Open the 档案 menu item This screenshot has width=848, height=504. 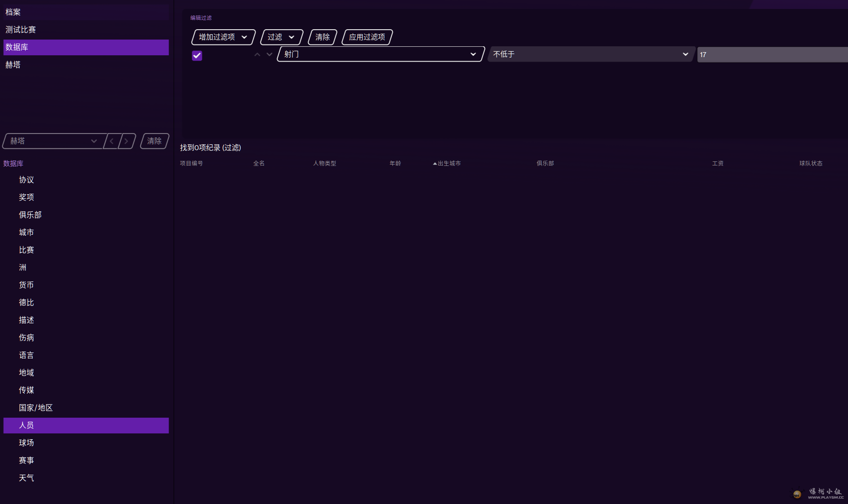pyautogui.click(x=13, y=12)
